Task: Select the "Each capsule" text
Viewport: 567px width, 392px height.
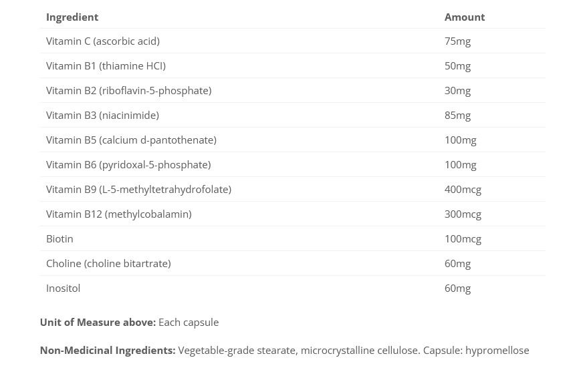Action: 189,323
